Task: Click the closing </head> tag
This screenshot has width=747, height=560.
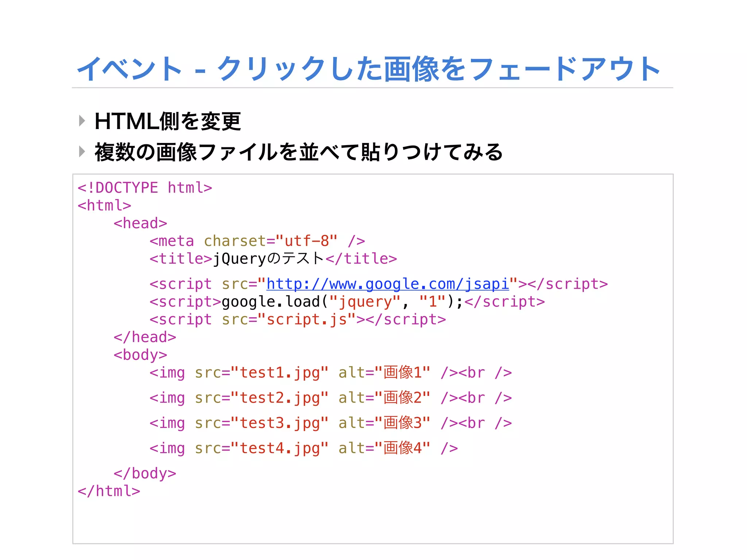Action: (145, 337)
